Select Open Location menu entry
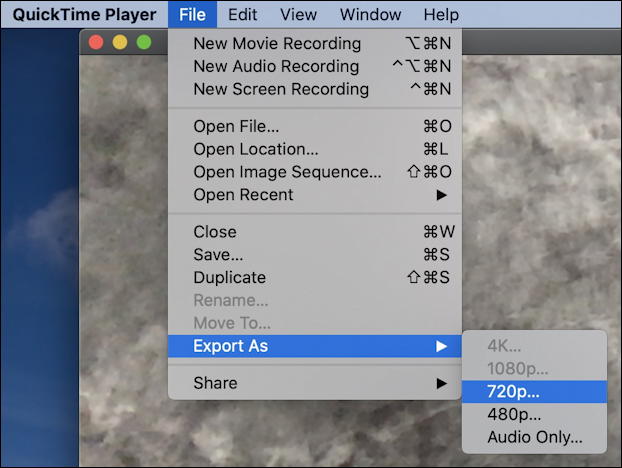 click(315, 149)
